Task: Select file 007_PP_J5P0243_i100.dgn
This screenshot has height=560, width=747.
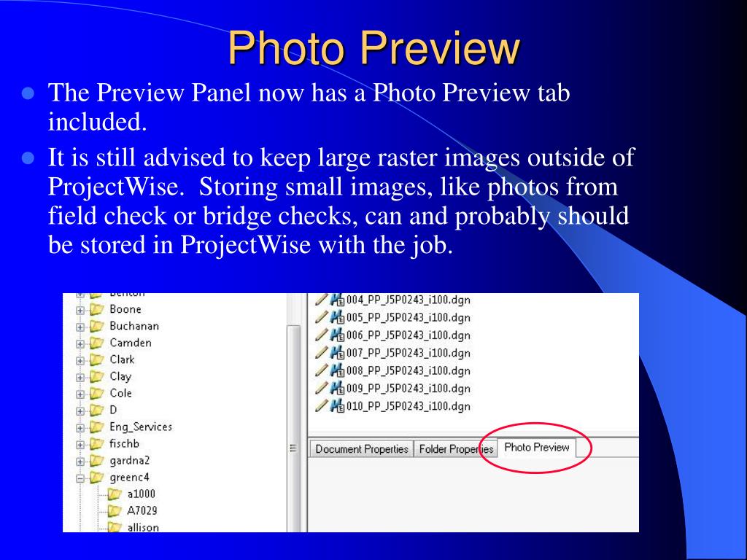Action: point(408,353)
